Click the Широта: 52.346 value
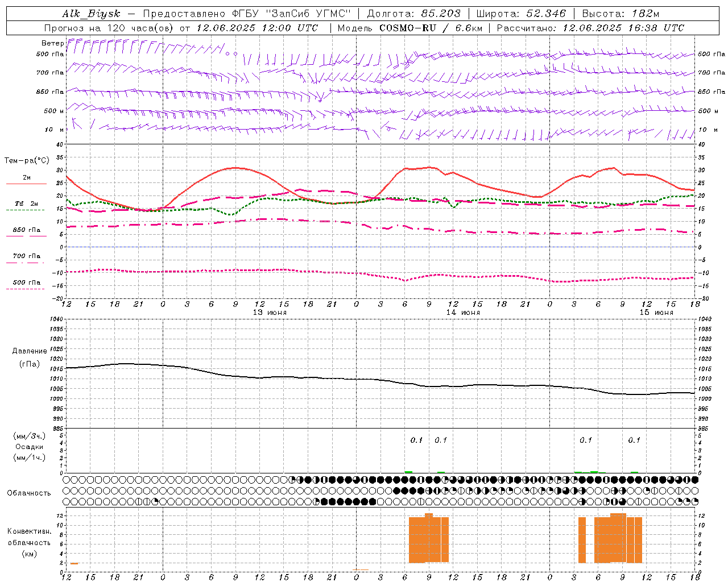Viewport: 728px width, 582px height. (521, 14)
